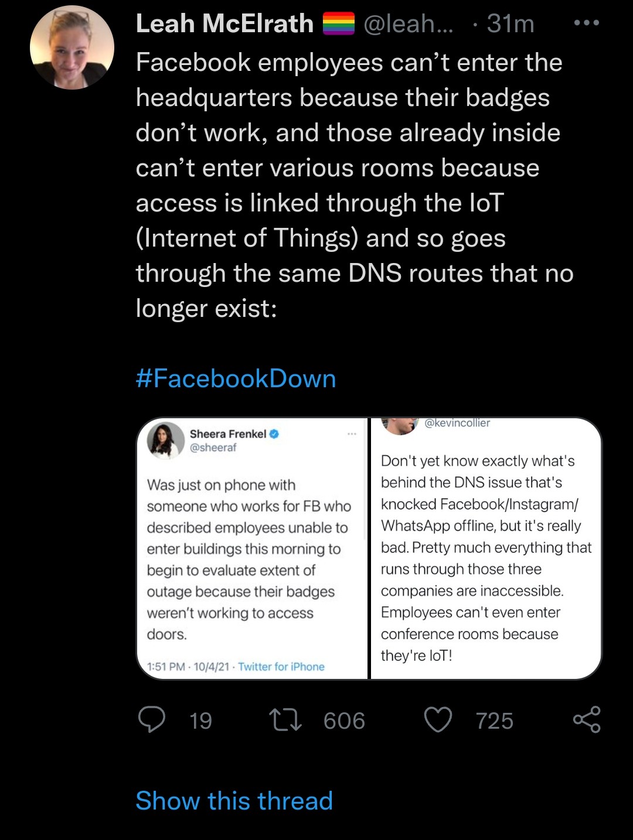633x840 pixels.
Task: Tap the share icon
Action: tap(587, 720)
